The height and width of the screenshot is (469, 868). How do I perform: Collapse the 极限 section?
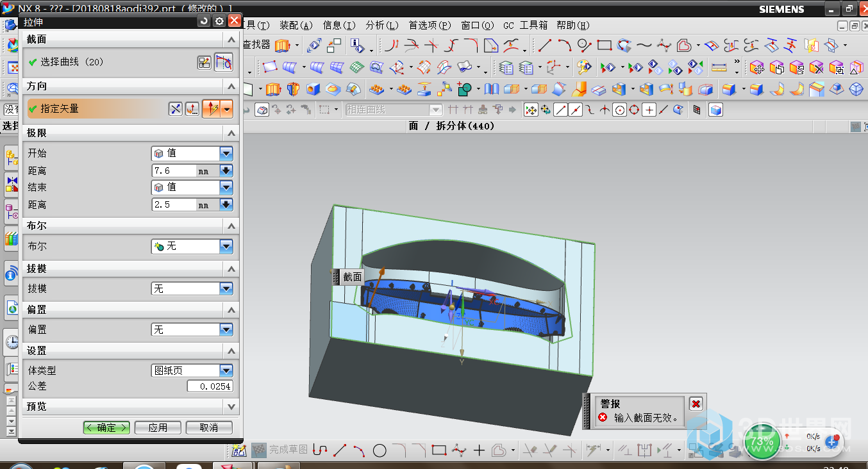(x=231, y=133)
